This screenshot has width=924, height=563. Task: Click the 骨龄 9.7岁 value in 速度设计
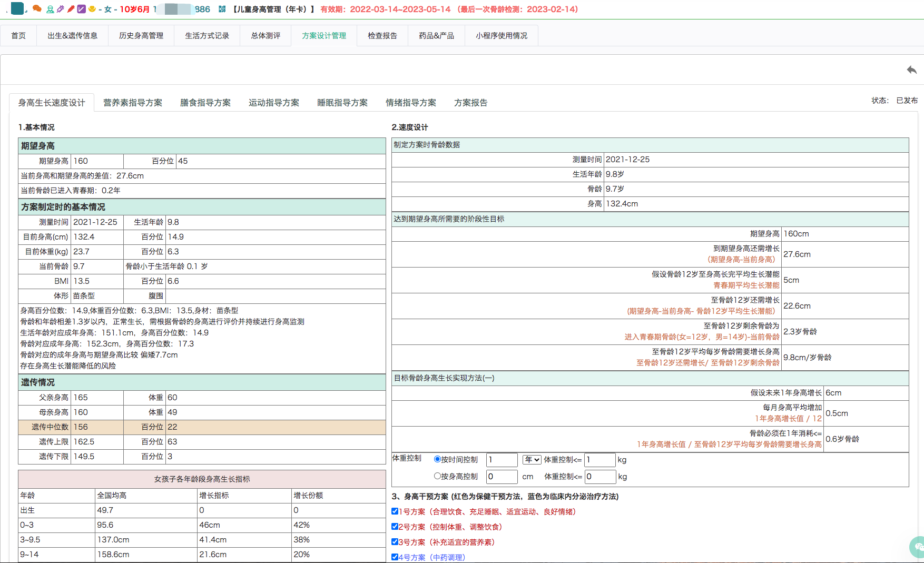pos(615,189)
